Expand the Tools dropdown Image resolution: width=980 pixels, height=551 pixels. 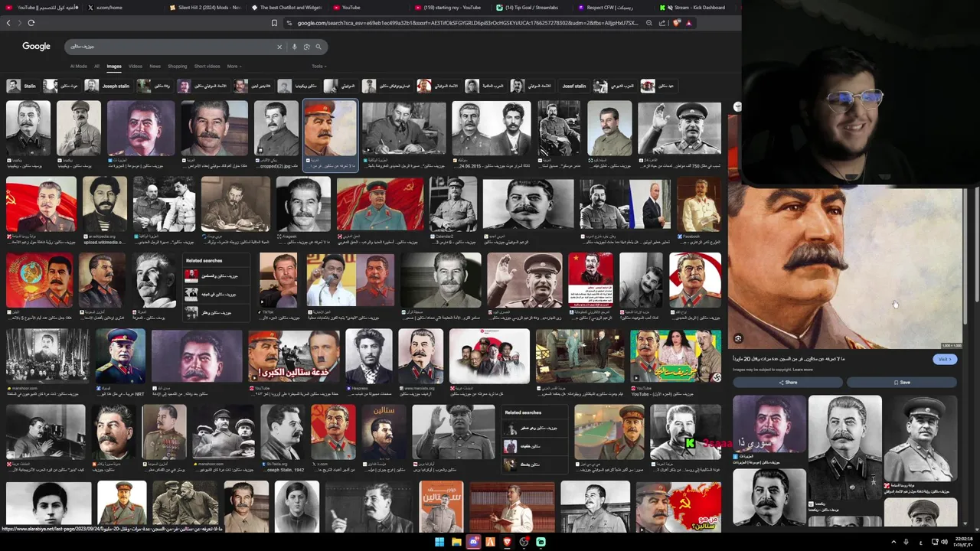pyautogui.click(x=318, y=67)
